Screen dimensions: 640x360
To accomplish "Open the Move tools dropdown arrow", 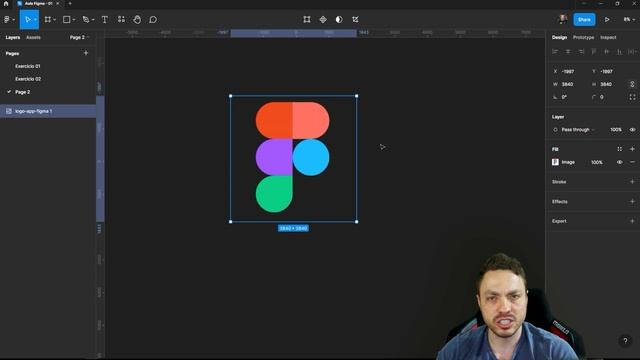I will pyautogui.click(x=36, y=20).
